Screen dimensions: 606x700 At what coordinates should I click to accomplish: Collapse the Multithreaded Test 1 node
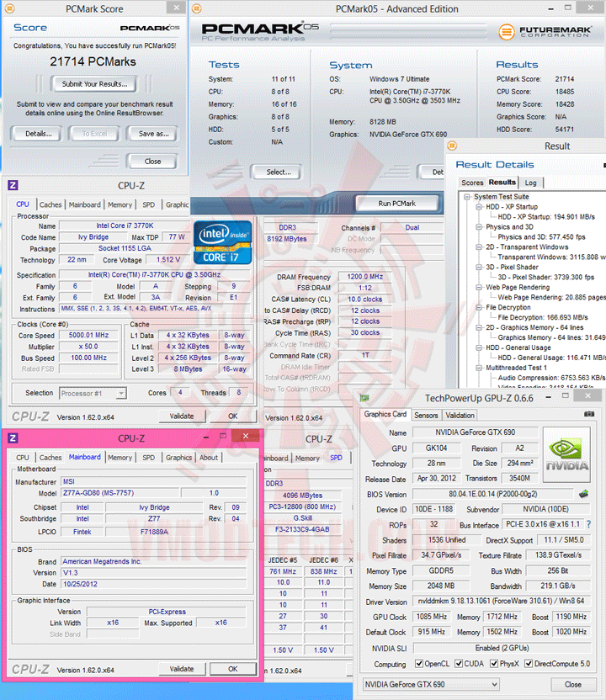[479, 368]
